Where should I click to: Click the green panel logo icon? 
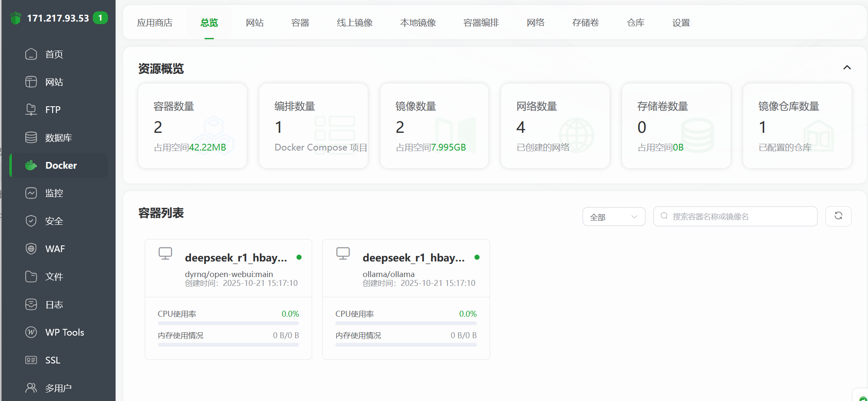click(16, 18)
